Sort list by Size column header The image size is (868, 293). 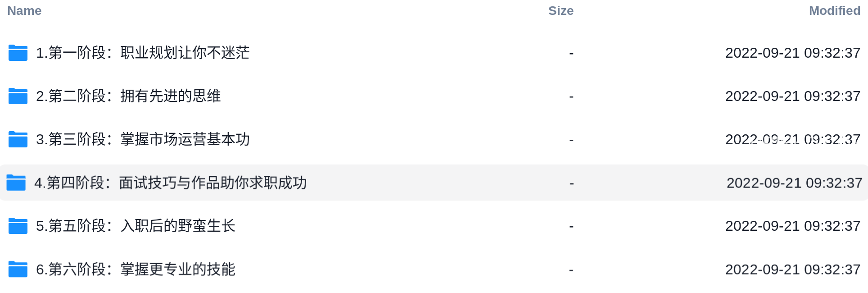[x=561, y=11]
